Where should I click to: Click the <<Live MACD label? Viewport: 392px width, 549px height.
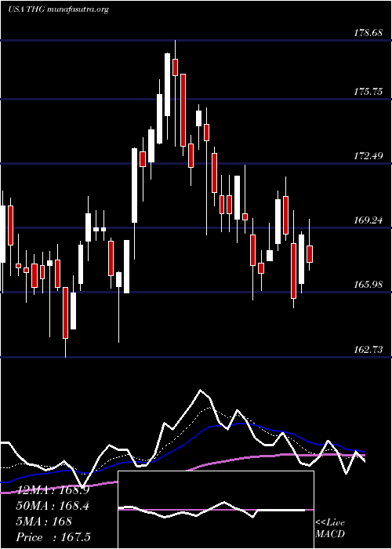click(x=330, y=529)
